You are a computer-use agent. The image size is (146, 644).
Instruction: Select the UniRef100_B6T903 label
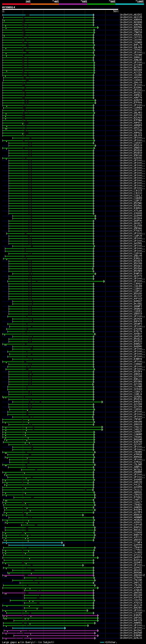131,67
